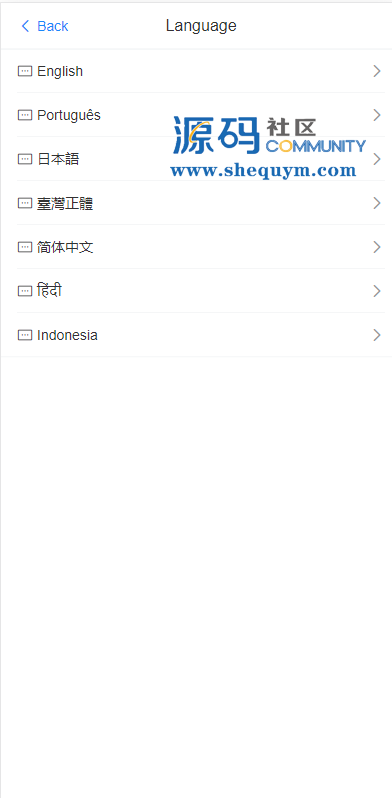Click the icon beside 简体中文
The width and height of the screenshot is (392, 798).
tap(25, 247)
